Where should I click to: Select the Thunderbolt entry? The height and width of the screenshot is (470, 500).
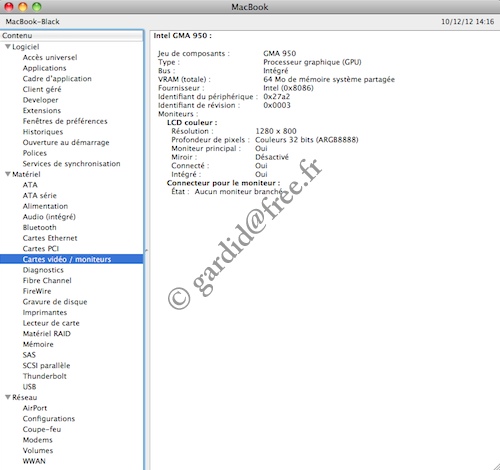(x=45, y=376)
